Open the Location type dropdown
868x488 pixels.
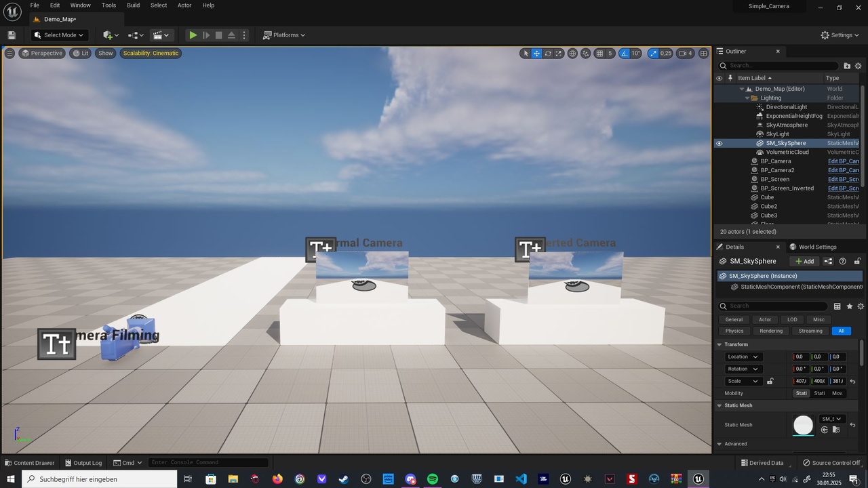[x=743, y=357]
